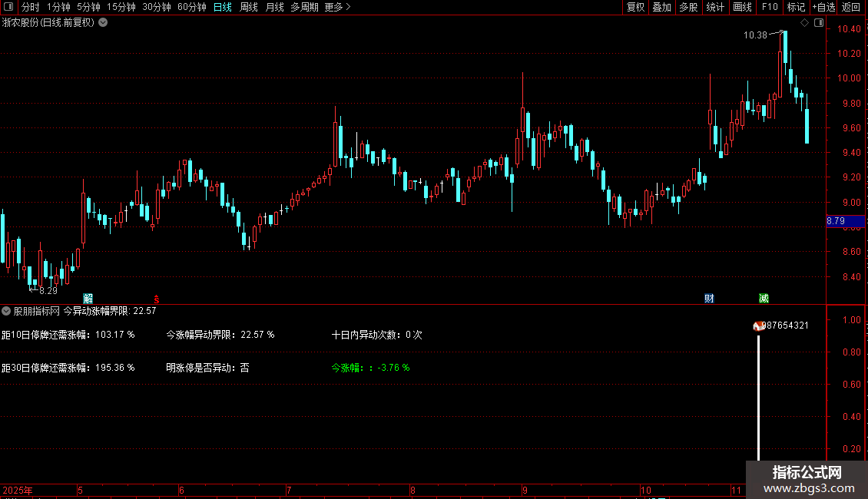Click month 11 on the time axis
Viewport: 868px width, 499px height.
pyautogui.click(x=736, y=490)
